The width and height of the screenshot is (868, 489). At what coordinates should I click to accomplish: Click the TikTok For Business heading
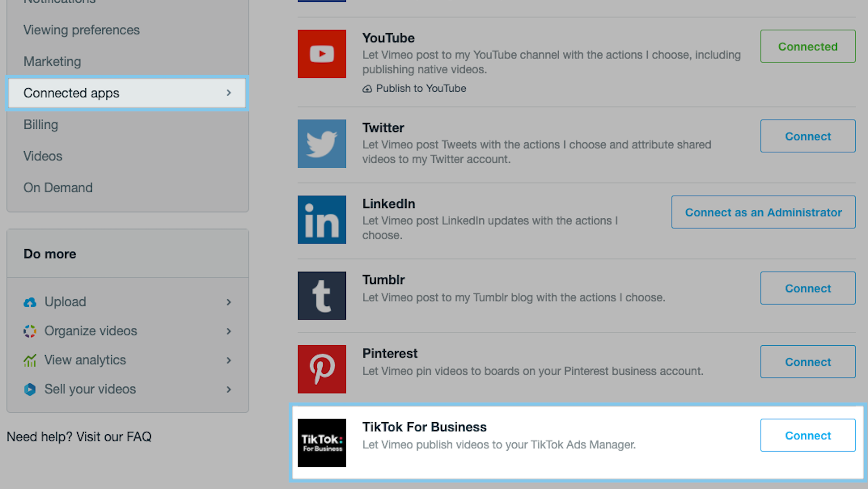pyautogui.click(x=425, y=427)
